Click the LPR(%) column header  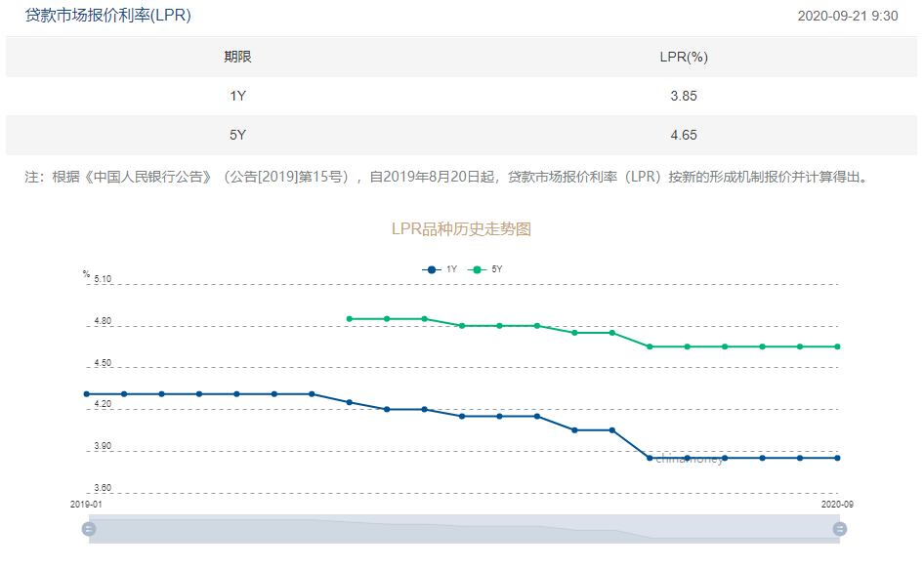[684, 57]
